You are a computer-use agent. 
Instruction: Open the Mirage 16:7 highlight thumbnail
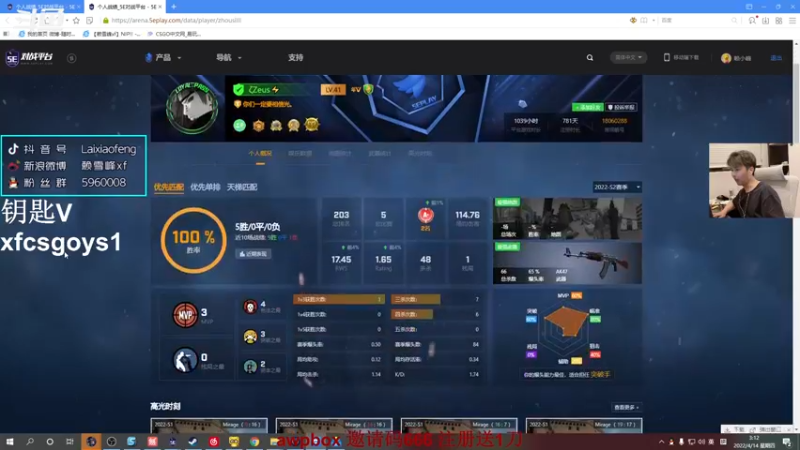coord(459,425)
